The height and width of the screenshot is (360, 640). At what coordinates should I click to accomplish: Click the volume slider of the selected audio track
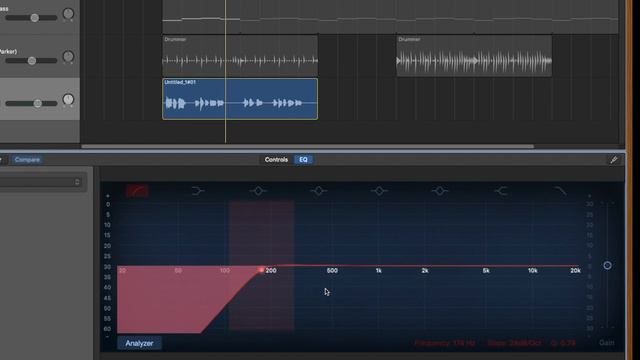tap(31, 104)
